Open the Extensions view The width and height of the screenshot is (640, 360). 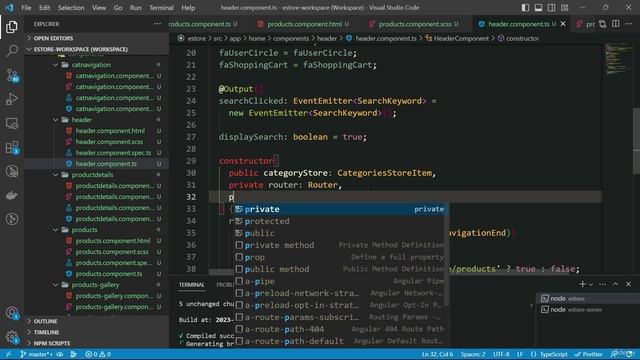click(x=12, y=147)
